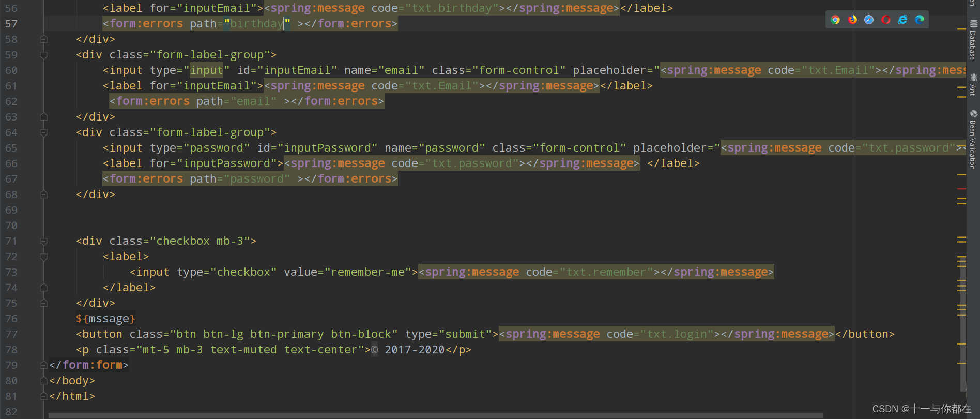Collapse fold marker at line 59 div
980x419 pixels.
coord(44,55)
